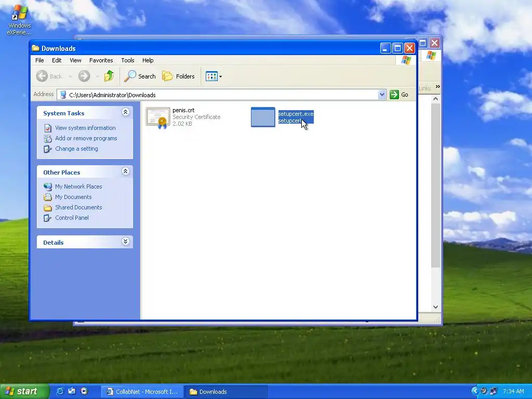Screen dimensions: 532x399
Task: Click the 7:34 AM taskbar clock
Action: tap(513, 392)
